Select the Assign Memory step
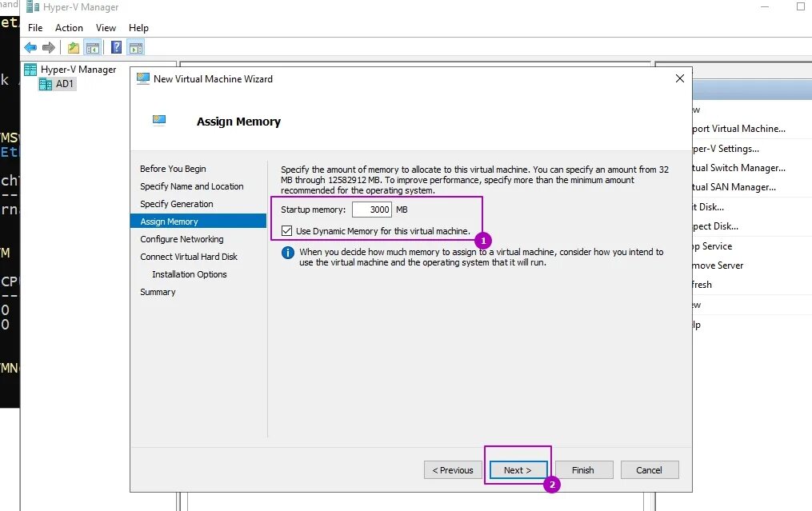The height and width of the screenshot is (511, 812). pos(198,221)
